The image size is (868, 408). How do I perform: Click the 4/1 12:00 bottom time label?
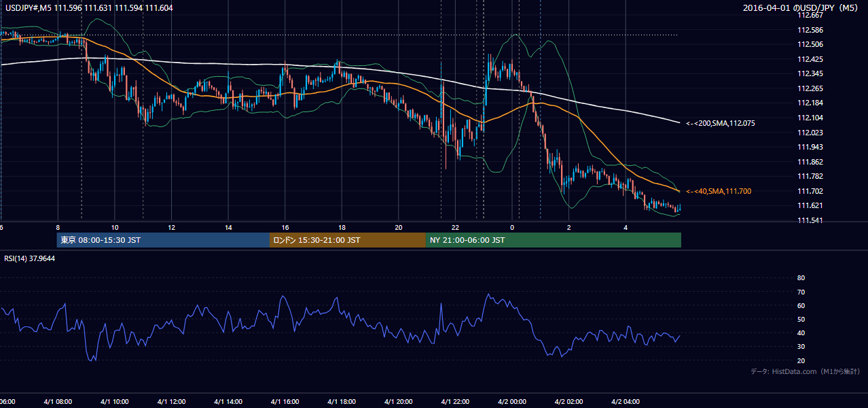click(171, 402)
